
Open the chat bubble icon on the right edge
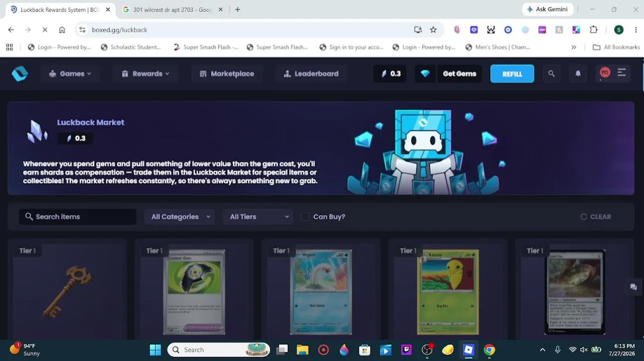pos(633,287)
